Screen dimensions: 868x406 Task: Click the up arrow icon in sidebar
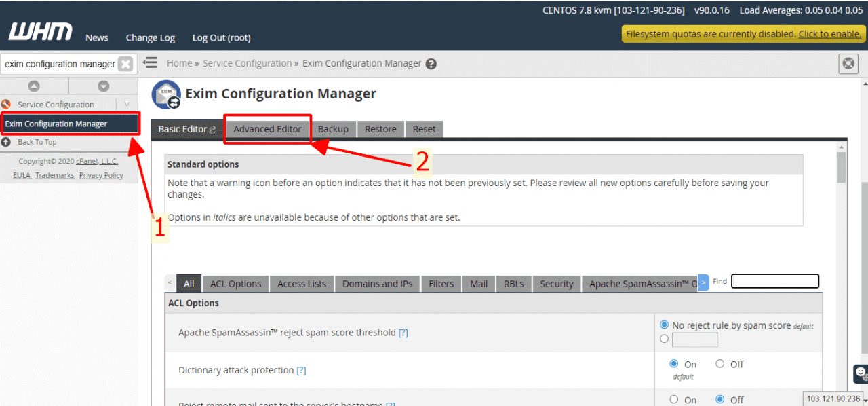point(33,86)
